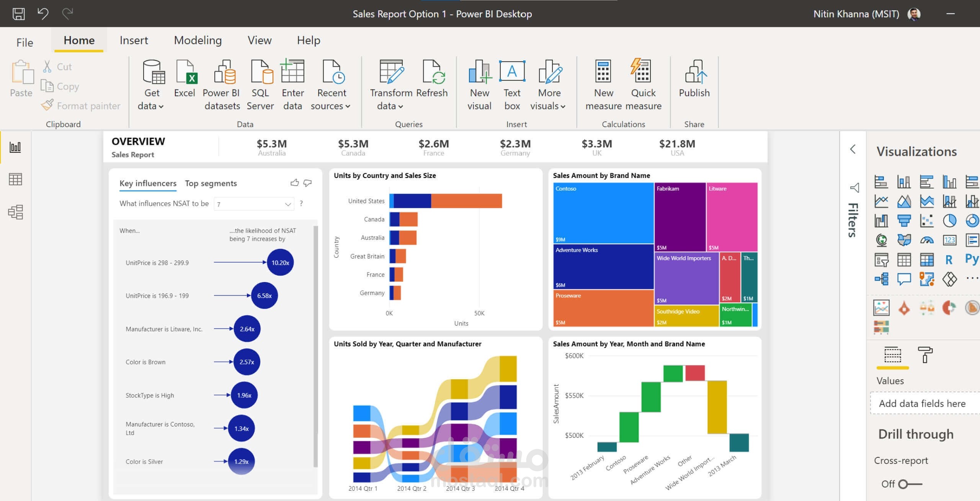980x501 pixels.
Task: Choose the Decomposition tree visualization
Action: point(881,279)
